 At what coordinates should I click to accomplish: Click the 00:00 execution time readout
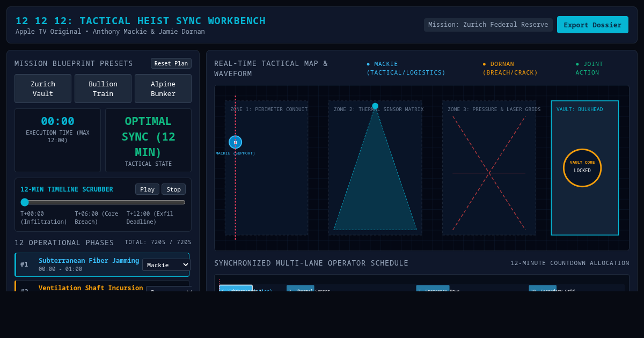57,121
